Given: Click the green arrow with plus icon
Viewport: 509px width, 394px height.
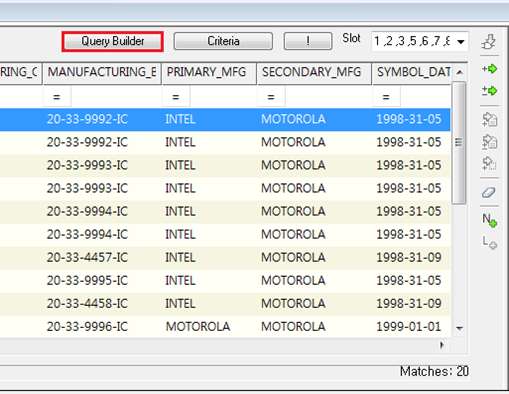Looking at the screenshot, I should (489, 69).
